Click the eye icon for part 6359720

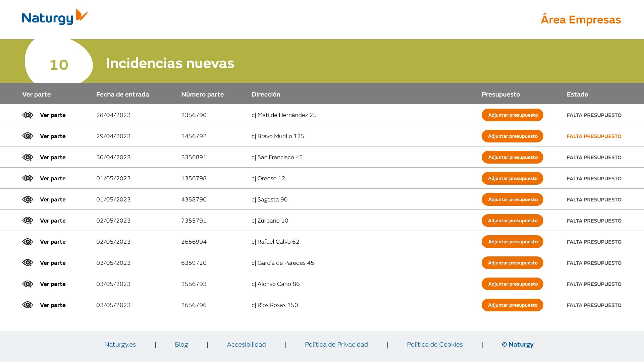tap(28, 263)
